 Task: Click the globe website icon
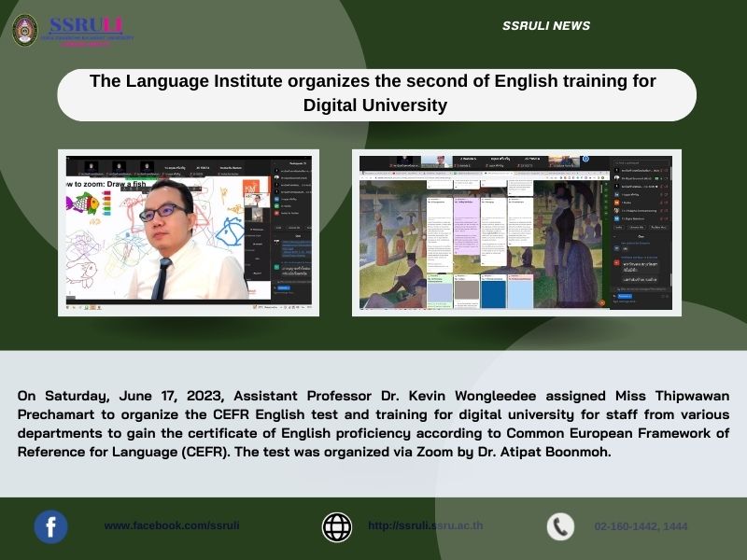[337, 526]
